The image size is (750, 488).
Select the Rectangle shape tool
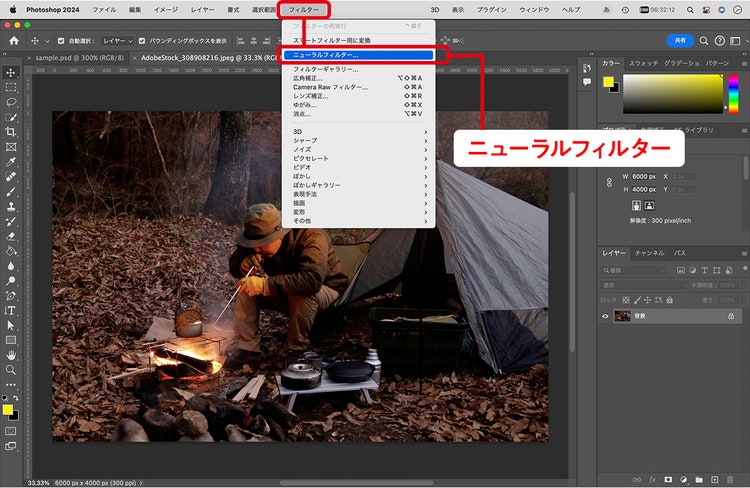click(11, 340)
